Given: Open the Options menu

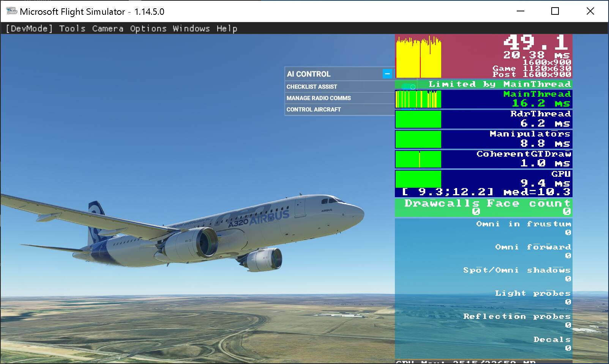Looking at the screenshot, I should click(x=148, y=28).
